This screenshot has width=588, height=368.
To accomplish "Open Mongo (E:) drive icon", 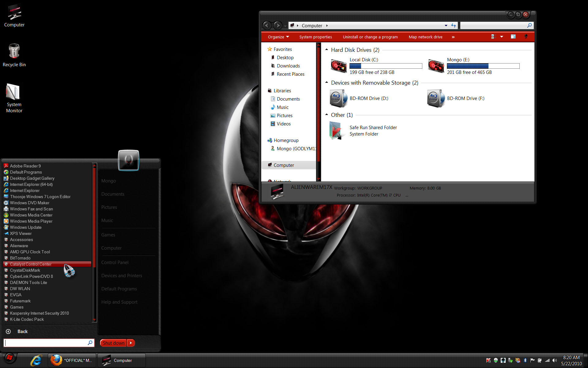I will (436, 66).
